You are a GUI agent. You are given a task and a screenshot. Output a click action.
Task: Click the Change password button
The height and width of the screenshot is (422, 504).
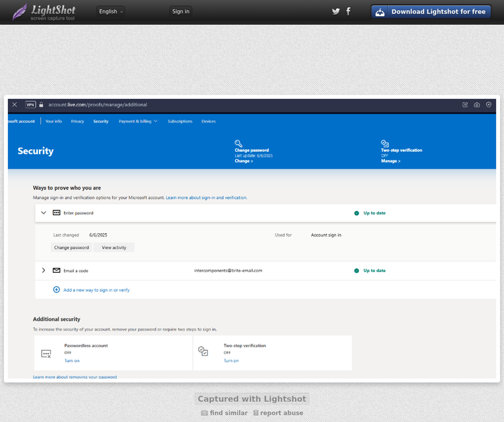point(71,247)
